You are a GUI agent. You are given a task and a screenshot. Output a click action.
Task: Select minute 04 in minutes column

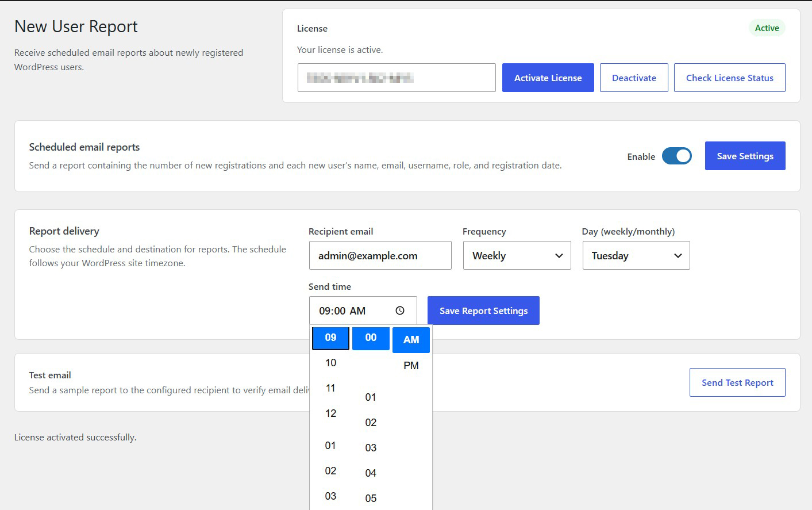coord(371,473)
